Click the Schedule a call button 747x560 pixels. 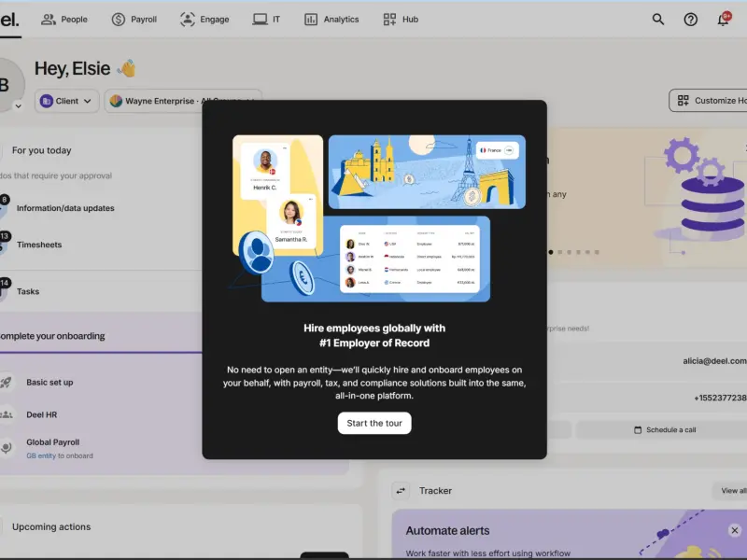pyautogui.click(x=665, y=429)
